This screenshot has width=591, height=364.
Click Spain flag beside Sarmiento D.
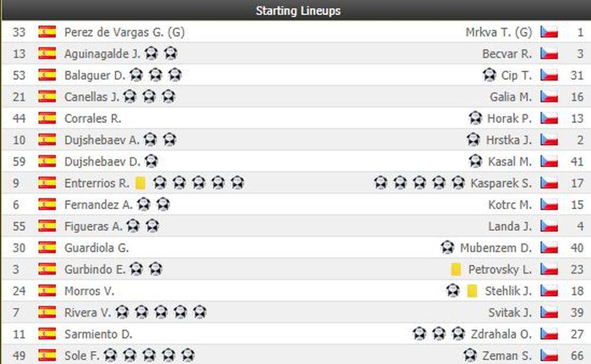pyautogui.click(x=47, y=334)
